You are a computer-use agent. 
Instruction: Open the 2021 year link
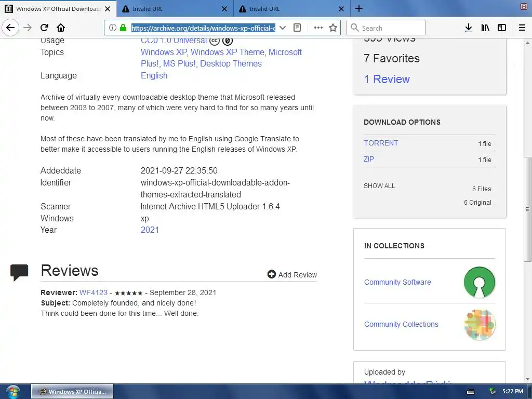pyautogui.click(x=150, y=230)
